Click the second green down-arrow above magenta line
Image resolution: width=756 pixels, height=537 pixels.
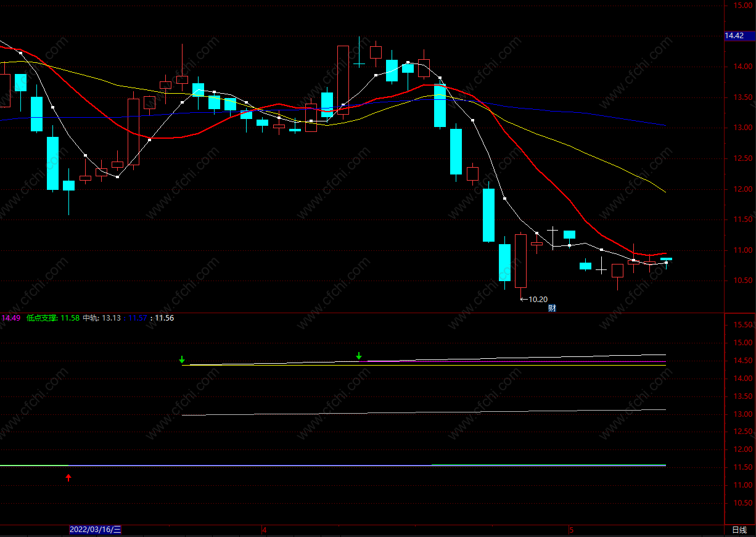tap(359, 356)
